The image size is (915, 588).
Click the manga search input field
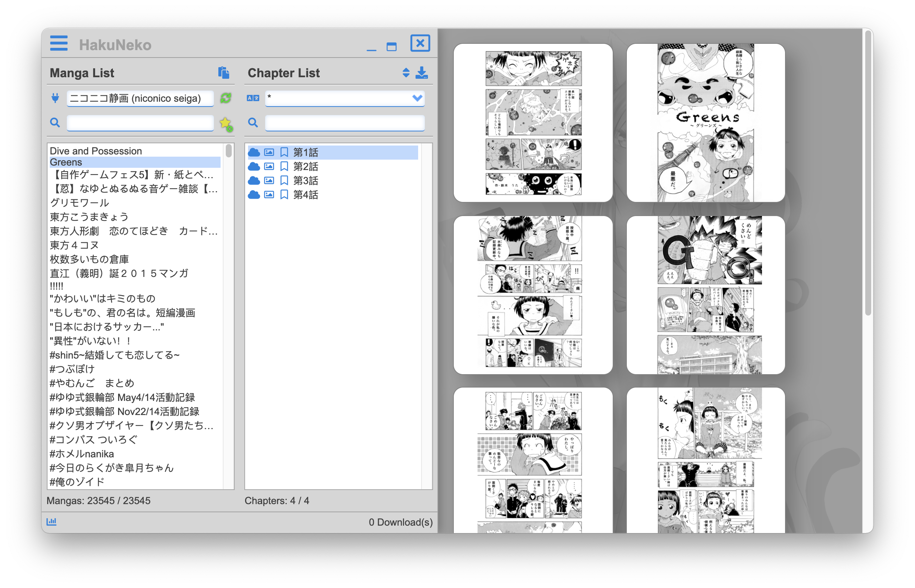pyautogui.click(x=140, y=122)
